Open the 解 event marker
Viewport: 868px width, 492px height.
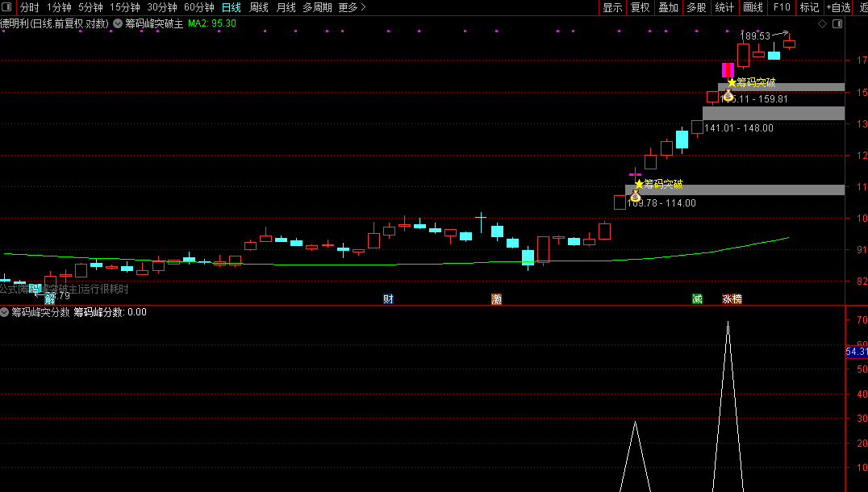pos(50,299)
